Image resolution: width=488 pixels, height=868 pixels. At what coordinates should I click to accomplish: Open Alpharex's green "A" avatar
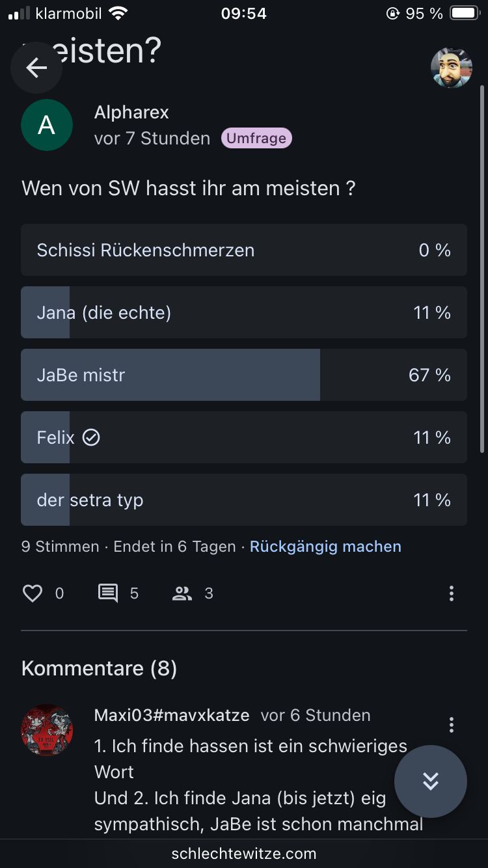[x=47, y=125]
